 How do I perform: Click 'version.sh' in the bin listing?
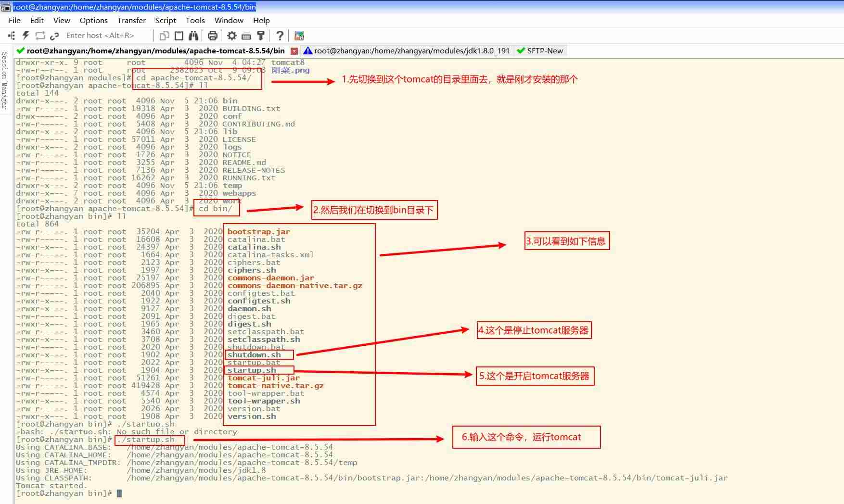click(x=252, y=416)
